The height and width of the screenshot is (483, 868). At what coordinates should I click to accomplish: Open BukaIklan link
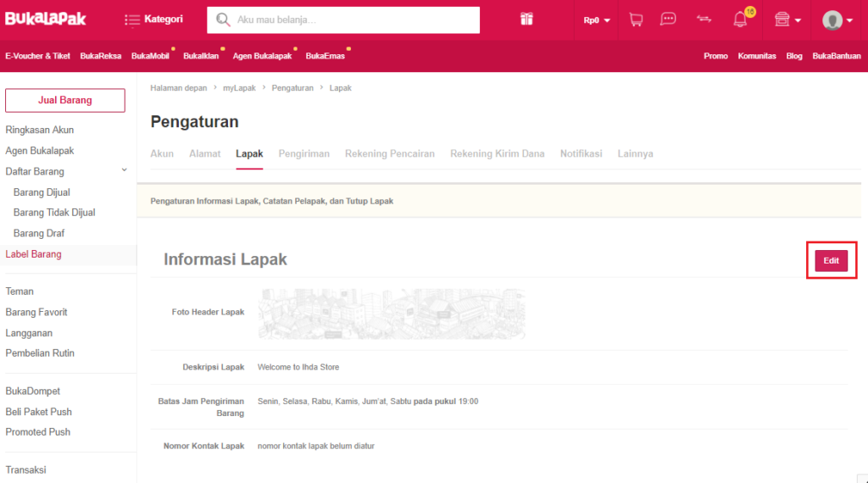pos(201,56)
